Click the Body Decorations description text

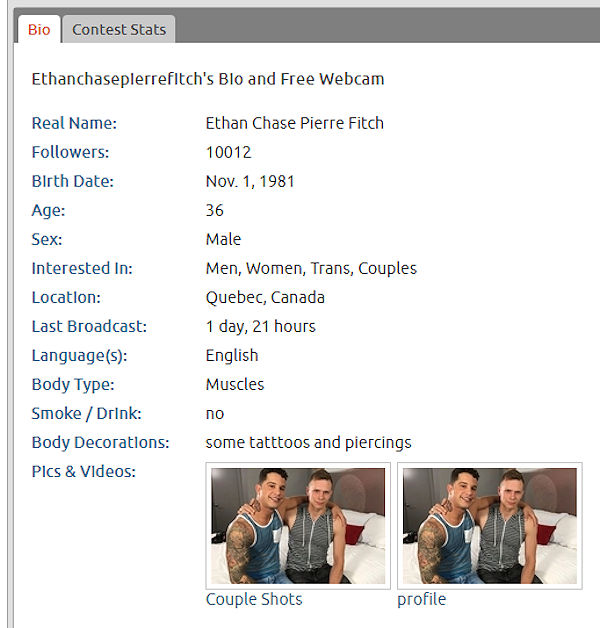click(x=308, y=443)
